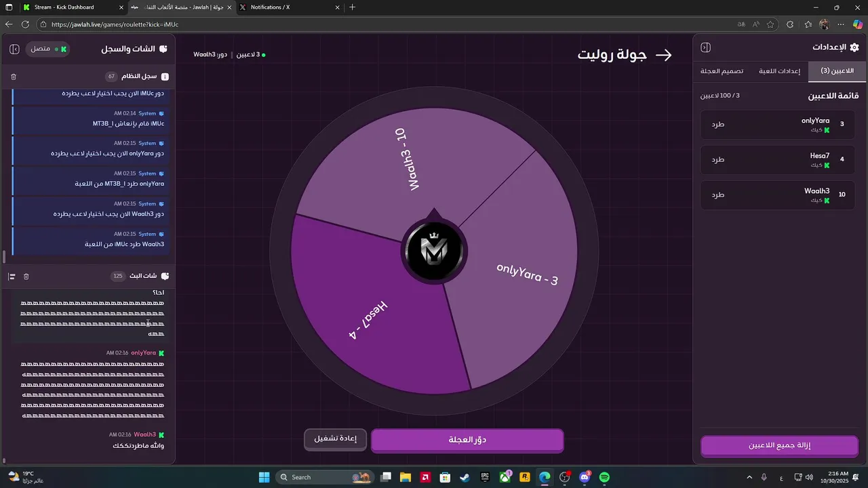The image size is (868, 488).
Task: Open Spotify from the taskbar
Action: [604, 477]
